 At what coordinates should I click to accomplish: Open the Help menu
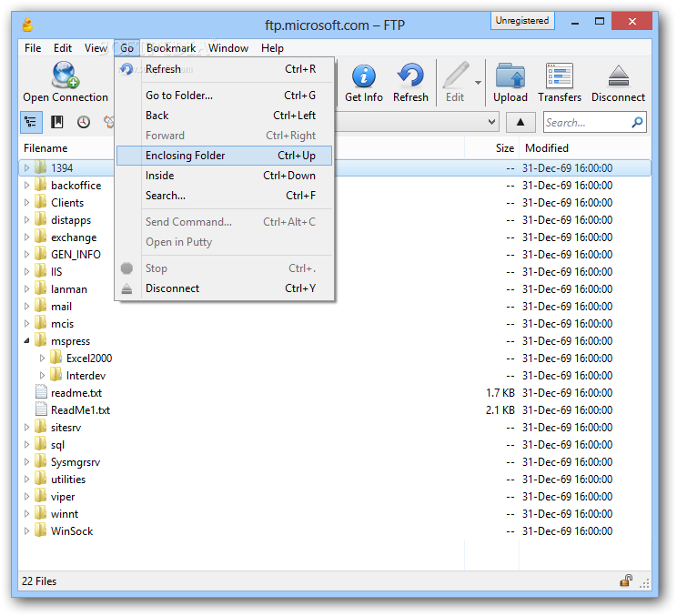pyautogui.click(x=272, y=48)
